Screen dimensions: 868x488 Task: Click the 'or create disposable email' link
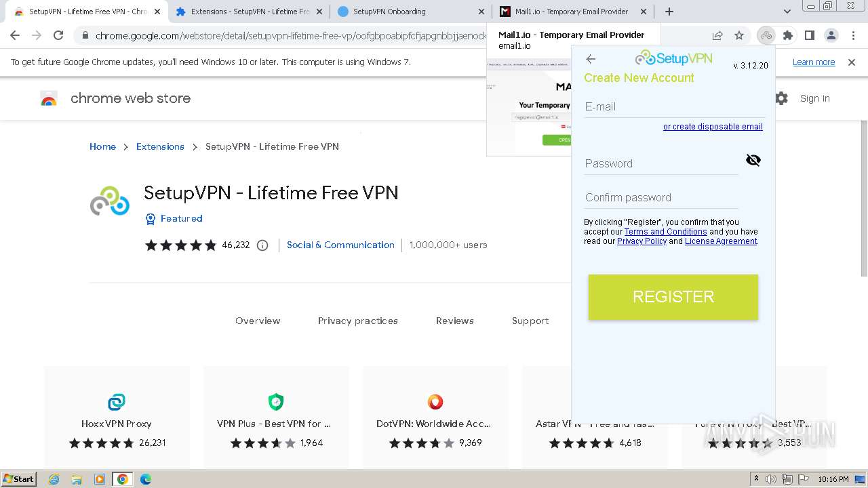coord(713,127)
